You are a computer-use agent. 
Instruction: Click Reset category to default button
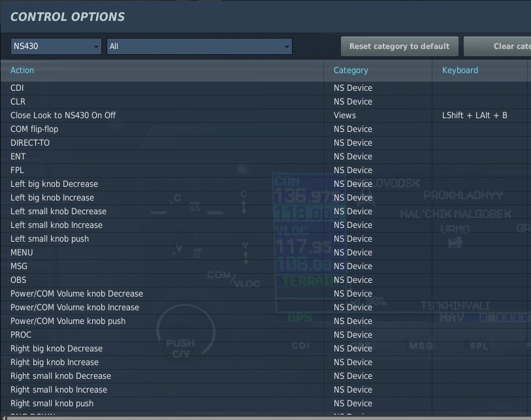pyautogui.click(x=399, y=46)
